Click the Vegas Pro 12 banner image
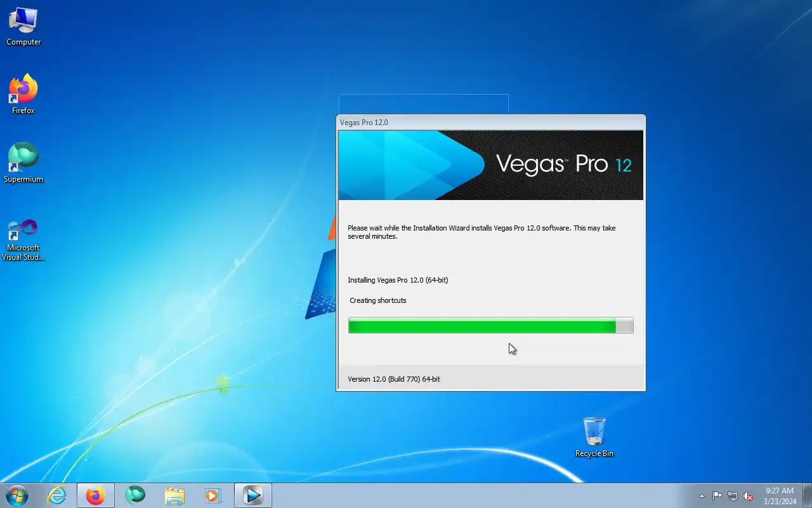 (x=490, y=165)
